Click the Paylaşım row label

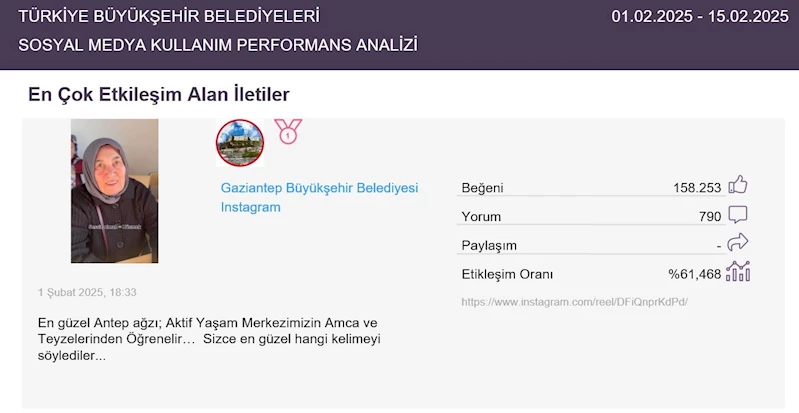click(489, 245)
